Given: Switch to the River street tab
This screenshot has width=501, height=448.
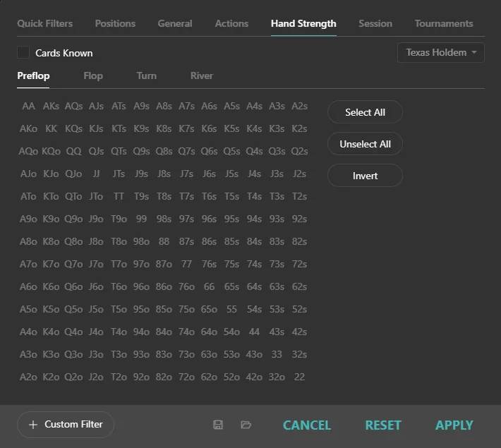Looking at the screenshot, I should [201, 75].
